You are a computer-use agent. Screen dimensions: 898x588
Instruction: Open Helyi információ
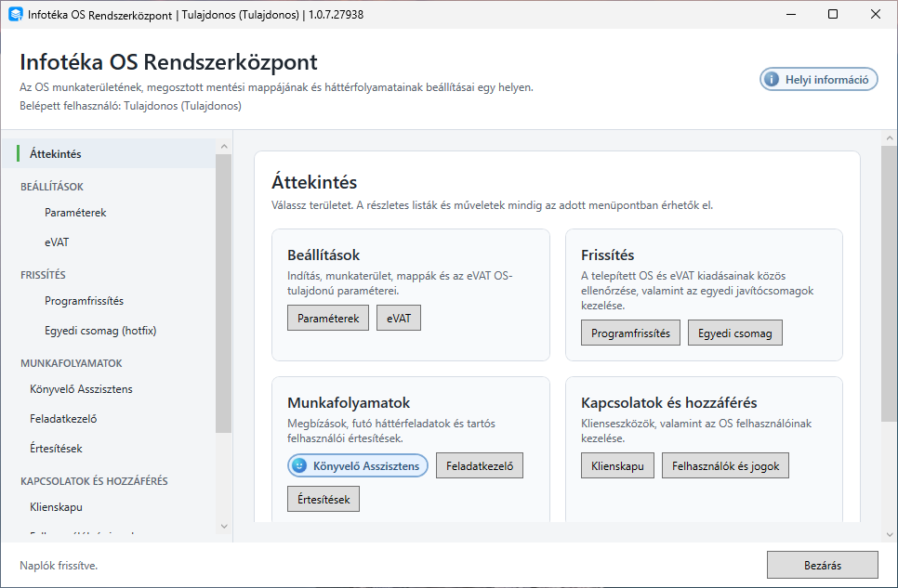pos(818,80)
